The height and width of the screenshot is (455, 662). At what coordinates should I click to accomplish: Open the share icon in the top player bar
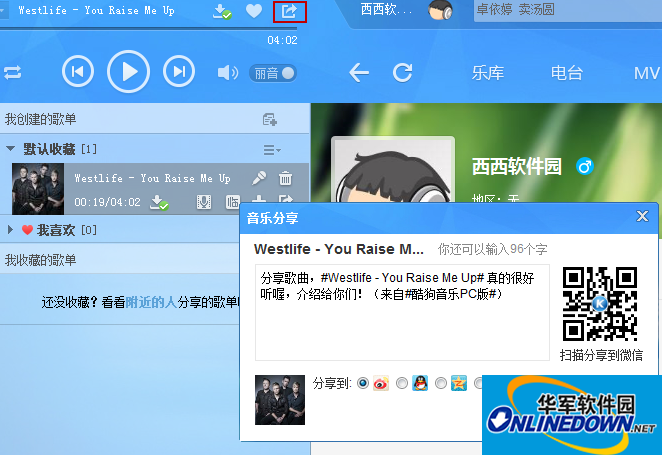point(289,11)
